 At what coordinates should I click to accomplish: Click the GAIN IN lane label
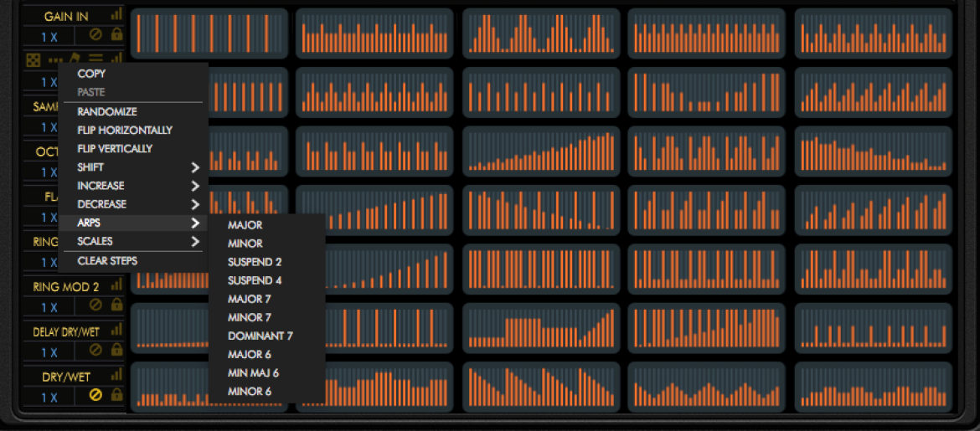[x=66, y=16]
